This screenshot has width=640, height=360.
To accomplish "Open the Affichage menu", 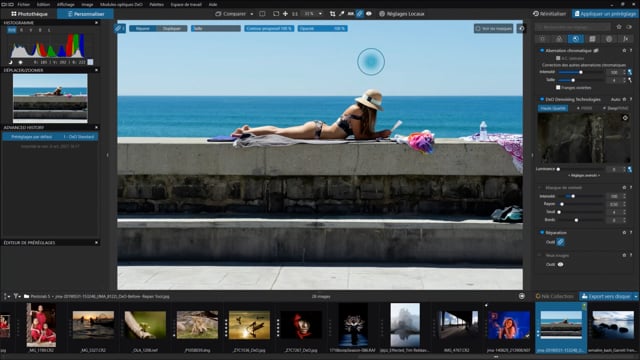I will (66, 4).
